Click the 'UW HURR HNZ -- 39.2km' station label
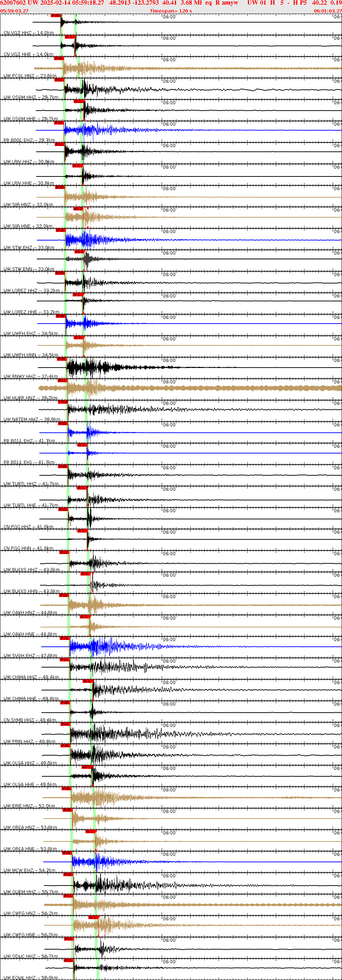 [x=30, y=398]
